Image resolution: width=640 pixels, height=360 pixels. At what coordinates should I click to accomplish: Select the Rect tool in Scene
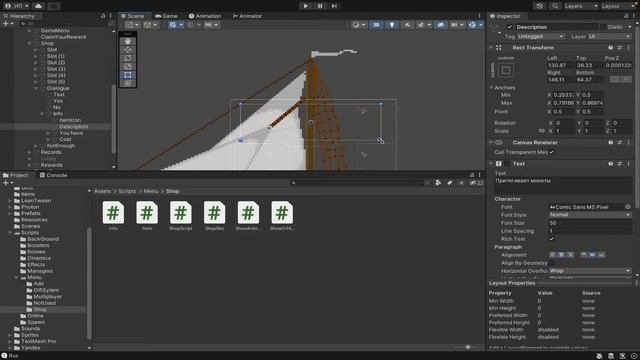[128, 75]
